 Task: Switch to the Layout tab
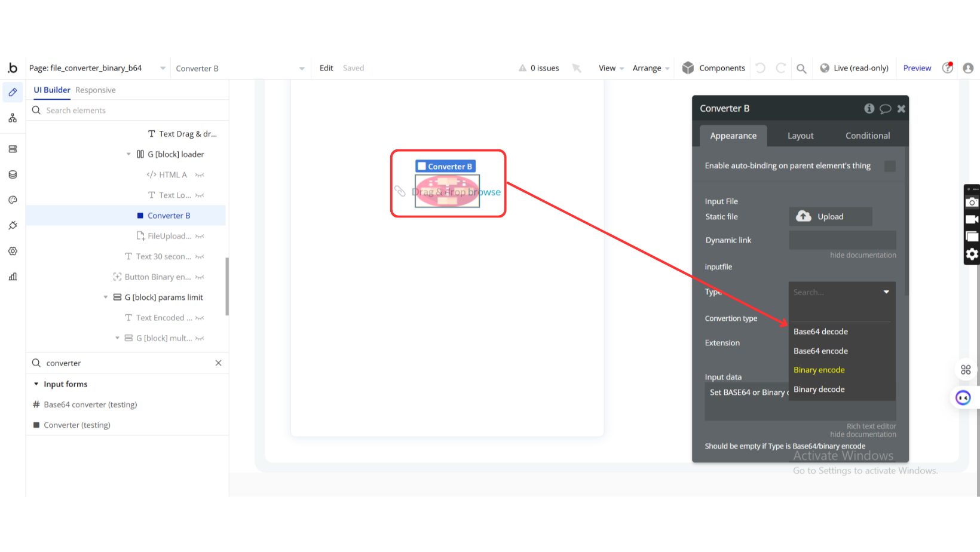[801, 136]
